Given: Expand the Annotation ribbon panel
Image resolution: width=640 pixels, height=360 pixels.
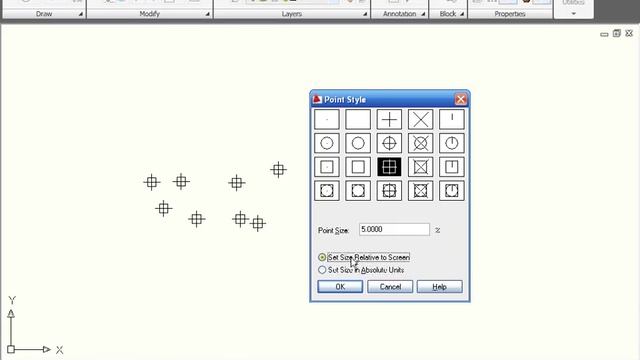Looking at the screenshot, I should [x=423, y=14].
